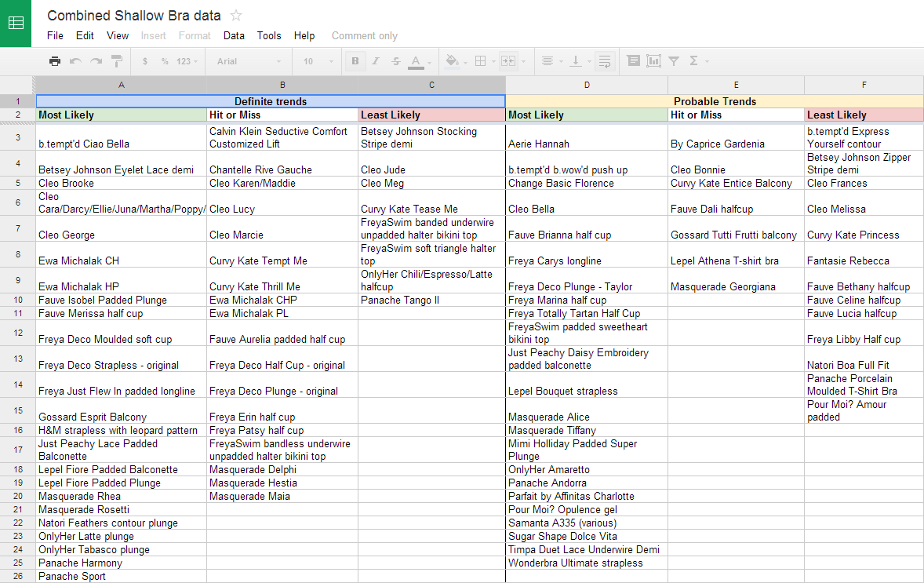Image resolution: width=924 pixels, height=583 pixels.
Task: Expand the 123 number format dropdown
Action: pos(187,61)
